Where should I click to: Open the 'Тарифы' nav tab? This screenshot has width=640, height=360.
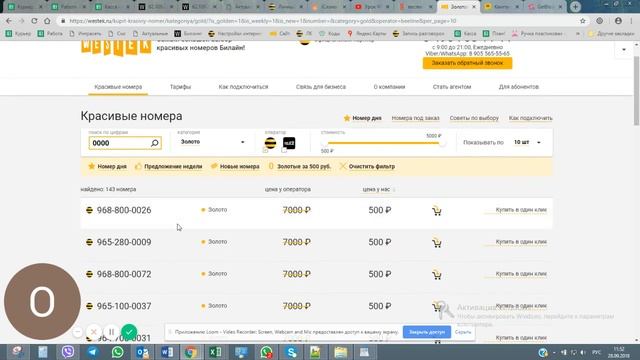pyautogui.click(x=180, y=87)
